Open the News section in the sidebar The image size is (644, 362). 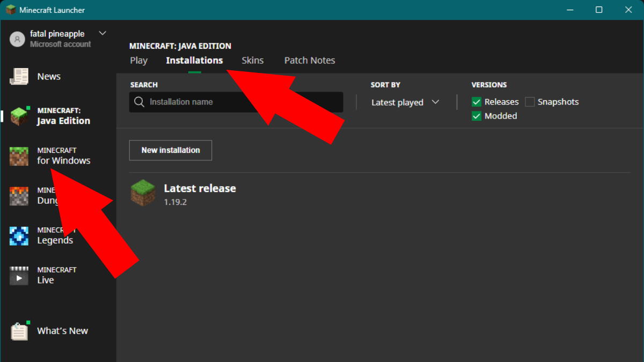click(x=48, y=76)
